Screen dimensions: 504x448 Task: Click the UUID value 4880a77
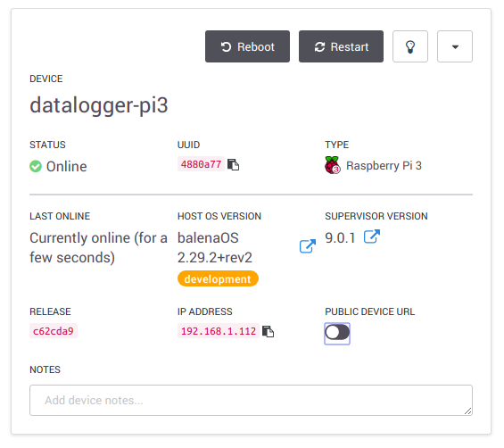tap(201, 164)
